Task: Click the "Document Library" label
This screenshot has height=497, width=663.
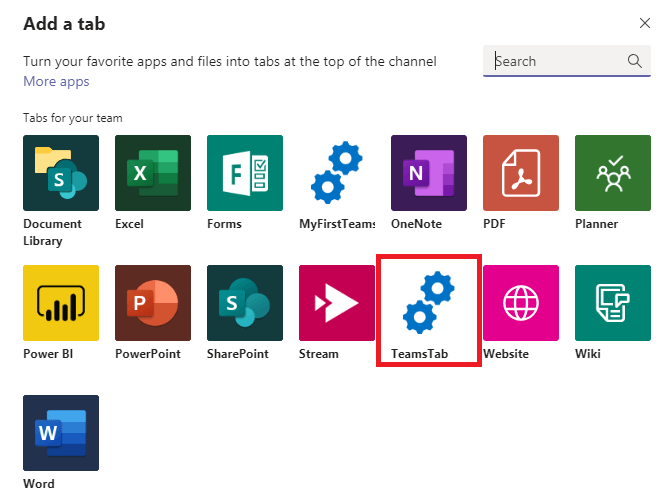Action: coord(52,232)
